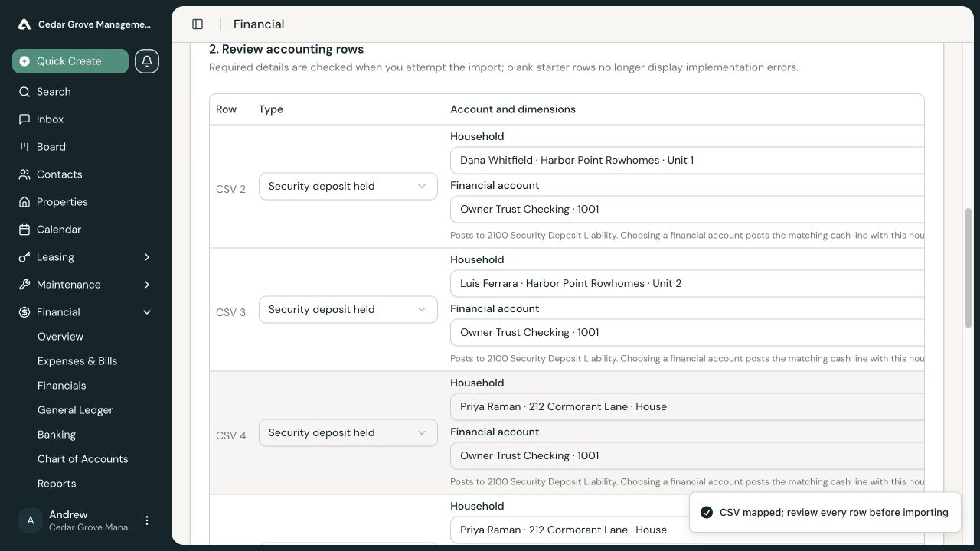
Task: Go to Board
Action: tap(86, 147)
